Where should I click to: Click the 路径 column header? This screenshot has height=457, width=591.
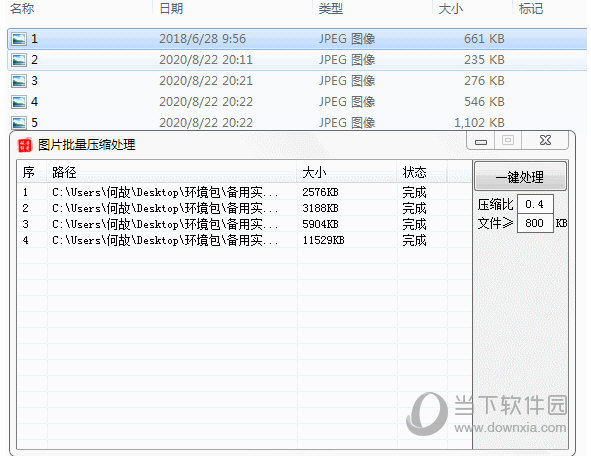[64, 172]
